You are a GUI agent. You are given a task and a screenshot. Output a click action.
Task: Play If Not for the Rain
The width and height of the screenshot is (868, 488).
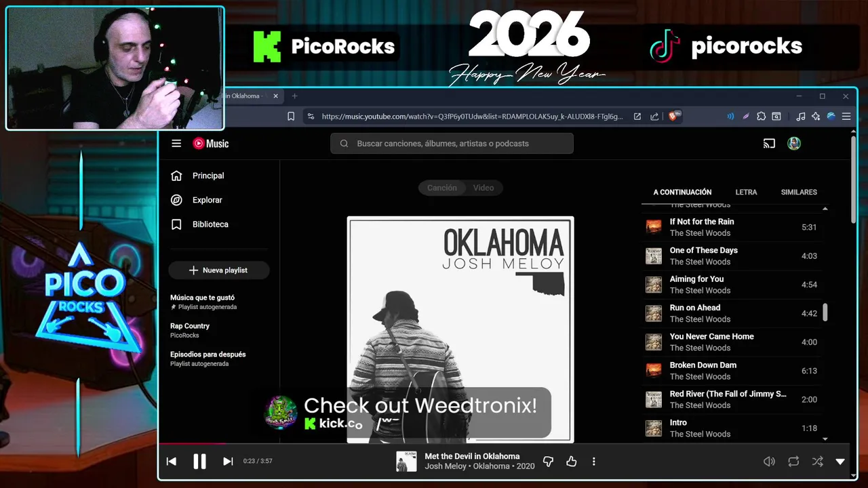pos(731,227)
